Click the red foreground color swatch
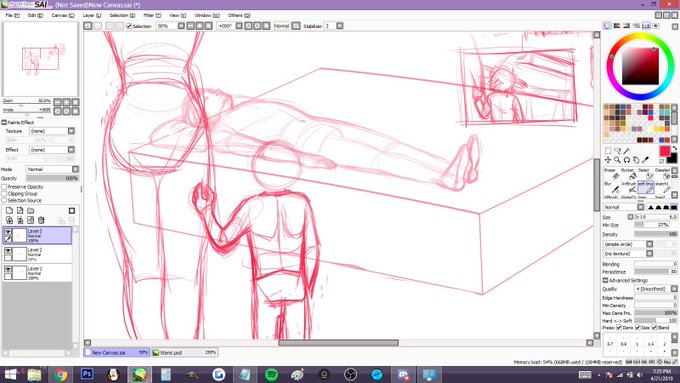 click(664, 151)
